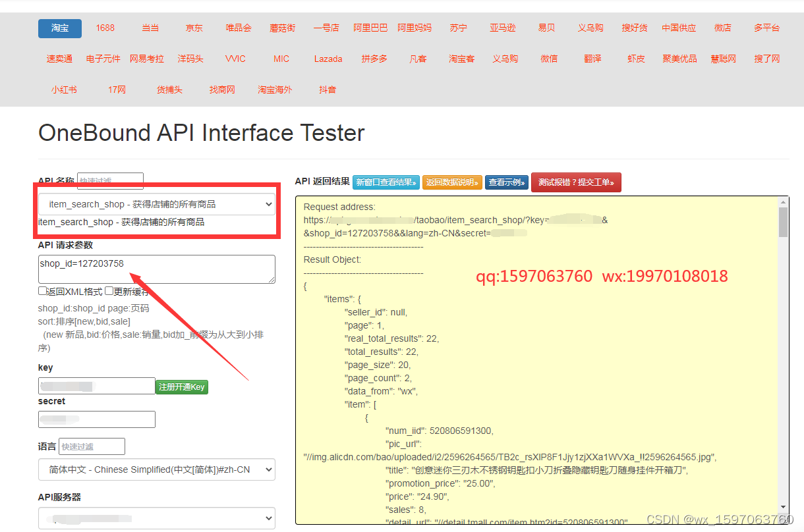This screenshot has width=804, height=532.
Task: Switch to the 1688 platform tab
Action: (105, 28)
